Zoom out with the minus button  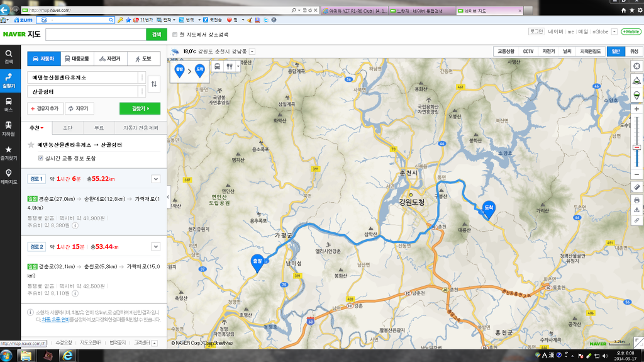coord(636,174)
